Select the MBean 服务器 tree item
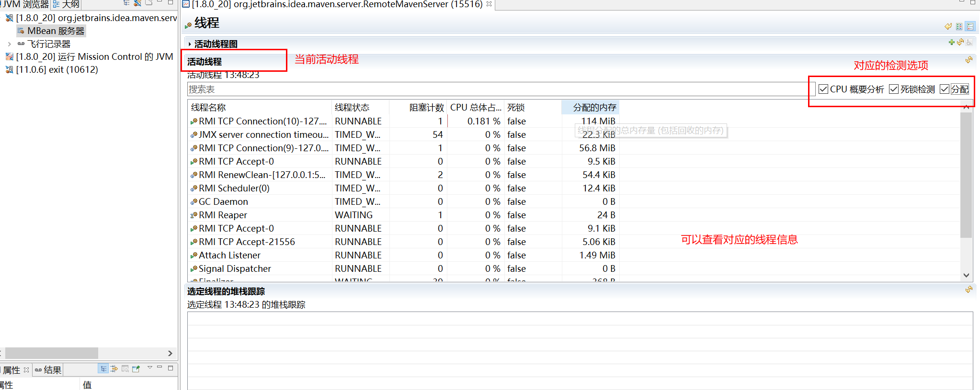 click(51, 31)
